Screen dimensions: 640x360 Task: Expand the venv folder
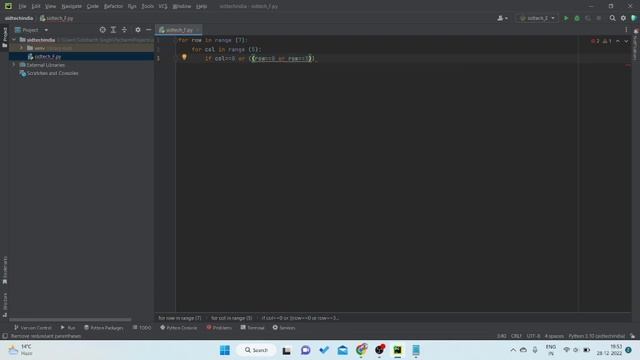click(x=22, y=48)
